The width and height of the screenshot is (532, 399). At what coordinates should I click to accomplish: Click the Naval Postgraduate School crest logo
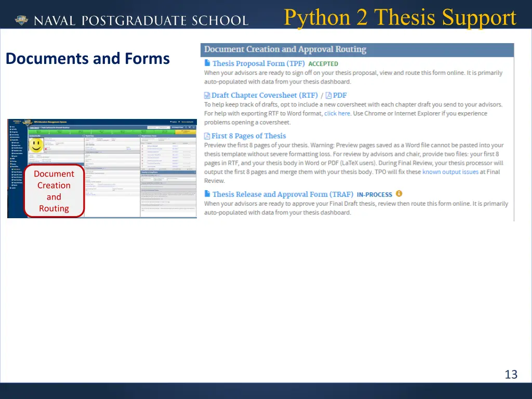pyautogui.click(x=22, y=20)
